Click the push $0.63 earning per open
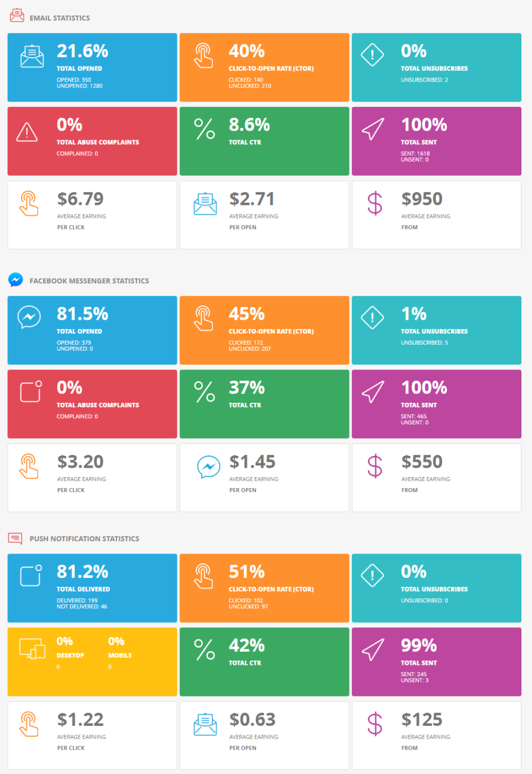The image size is (532, 774). click(x=252, y=720)
